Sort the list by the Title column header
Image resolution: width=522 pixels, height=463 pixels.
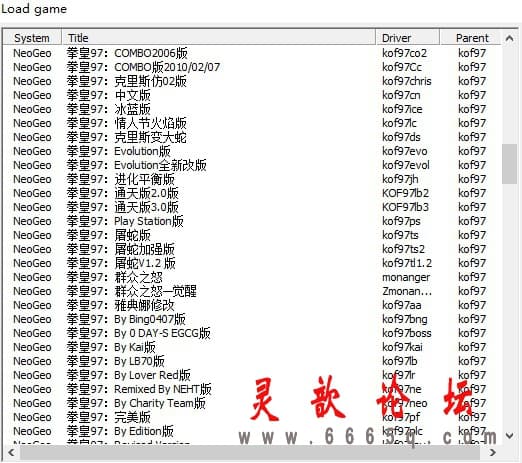(x=219, y=38)
